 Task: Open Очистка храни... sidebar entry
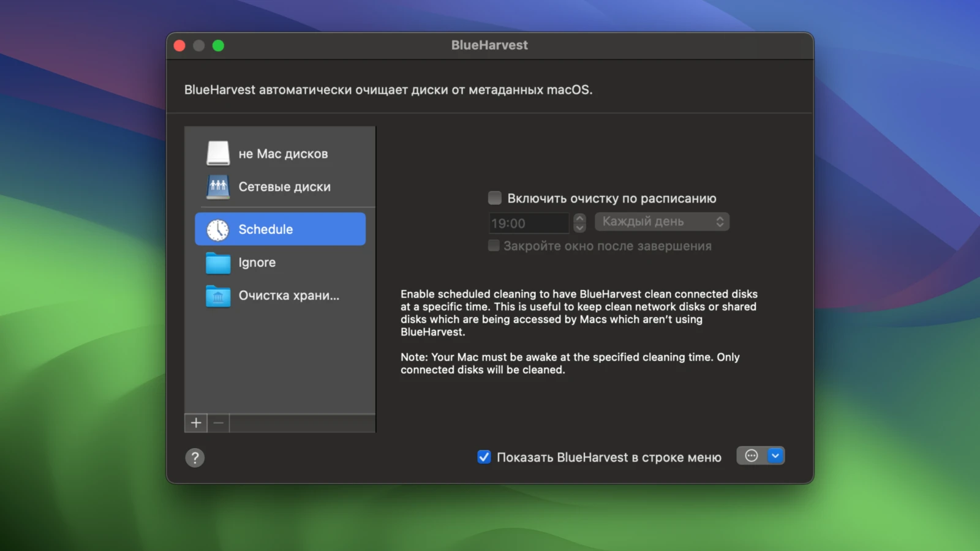click(288, 296)
